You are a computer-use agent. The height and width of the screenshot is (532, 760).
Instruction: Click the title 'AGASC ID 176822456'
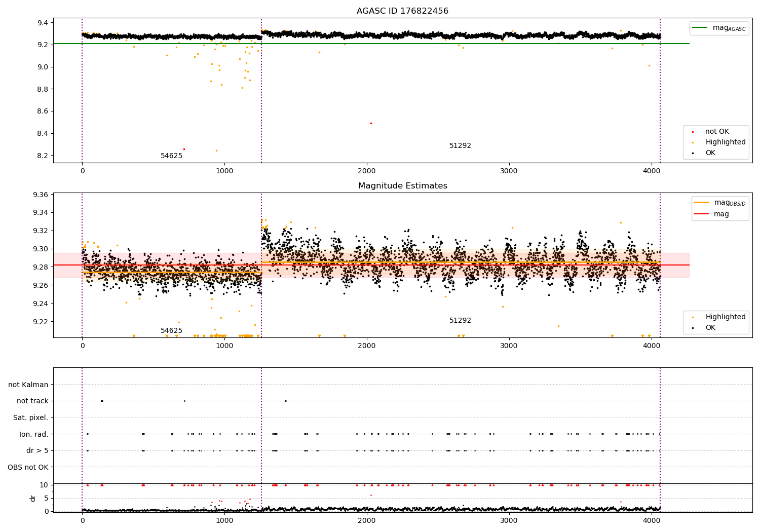(x=402, y=11)
